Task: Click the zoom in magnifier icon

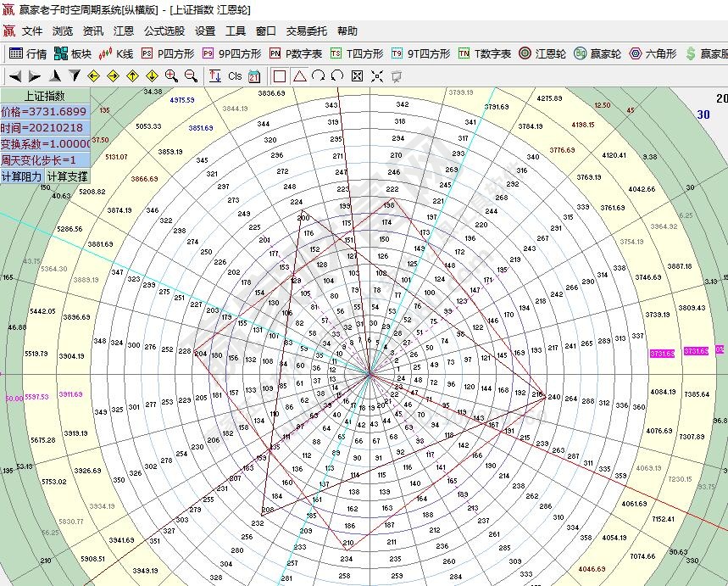Action: tap(172, 75)
